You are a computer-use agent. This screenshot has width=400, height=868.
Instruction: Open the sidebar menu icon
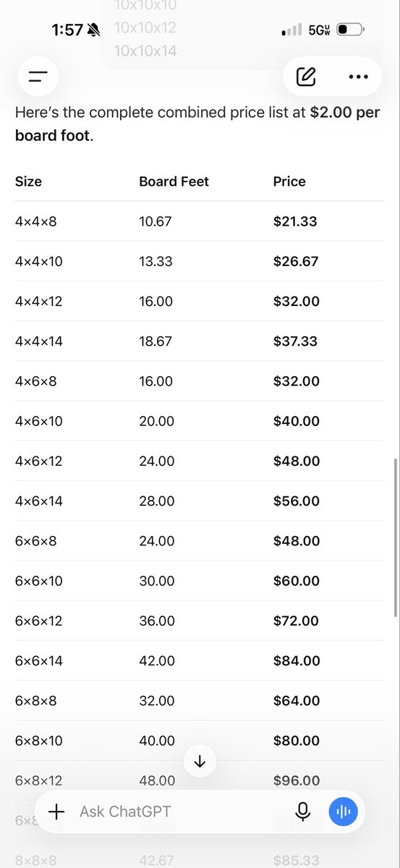[x=38, y=76]
